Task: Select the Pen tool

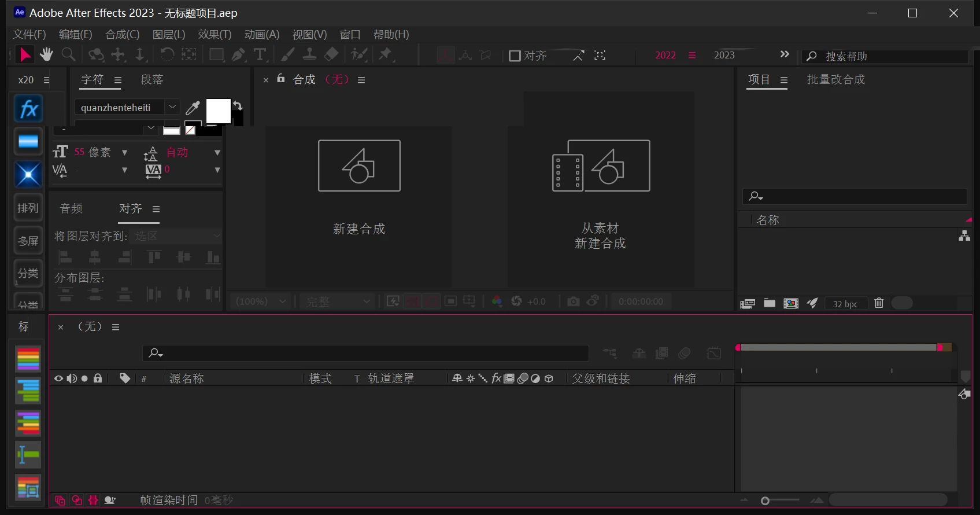Action: [x=238, y=55]
